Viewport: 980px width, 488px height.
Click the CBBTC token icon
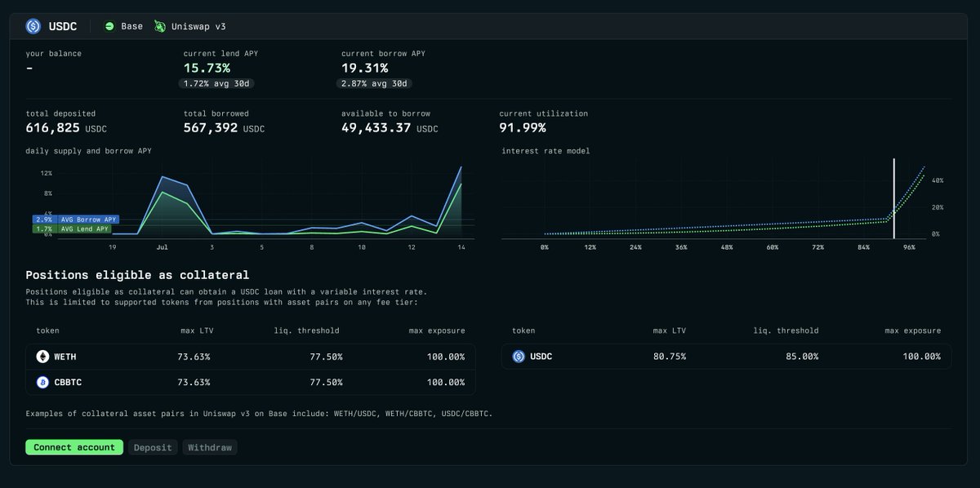pyautogui.click(x=42, y=382)
